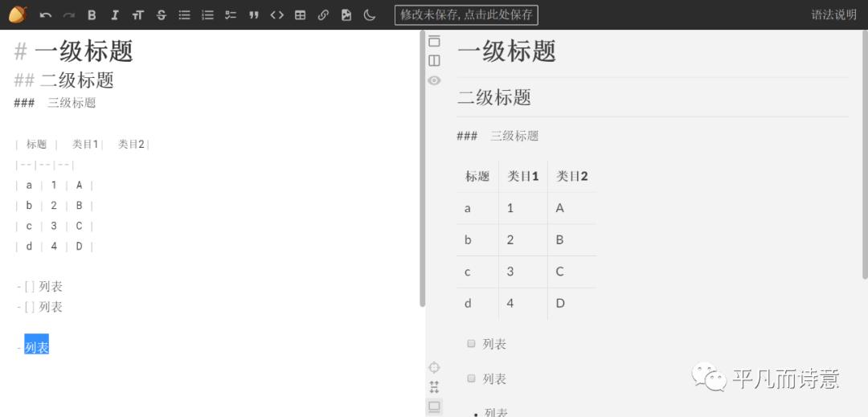
Task: Toggle preview visibility eye icon
Action: click(x=435, y=80)
